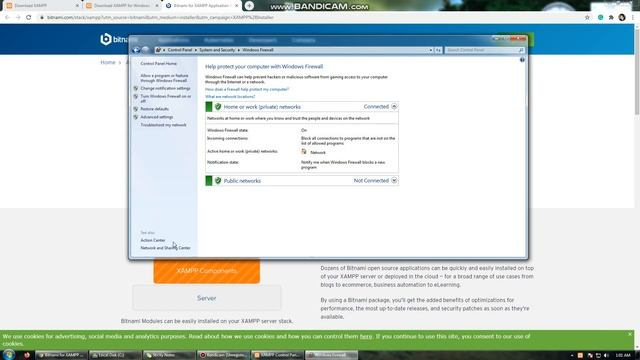Image resolution: width=640 pixels, height=360 pixels.
Task: Click the Chrome URL address bar
Action: click(310, 18)
